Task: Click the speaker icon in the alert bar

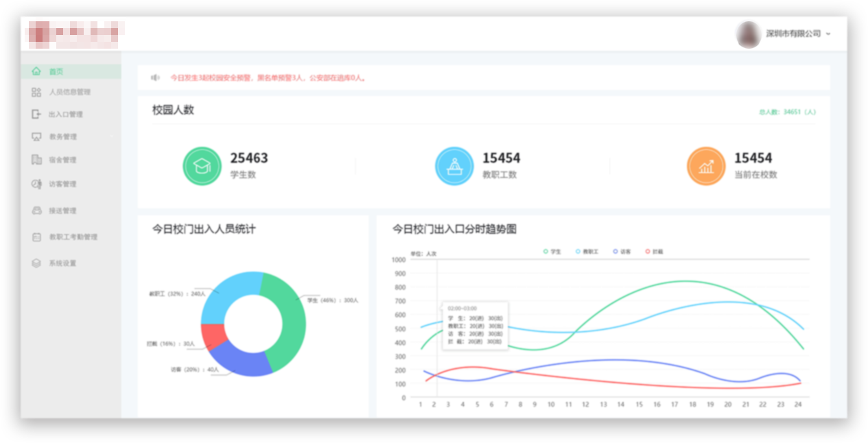Action: click(x=155, y=78)
